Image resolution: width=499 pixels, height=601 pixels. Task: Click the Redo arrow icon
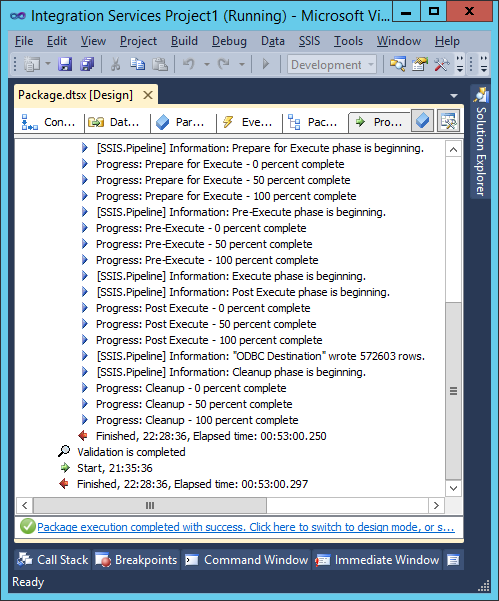pyautogui.click(x=224, y=64)
